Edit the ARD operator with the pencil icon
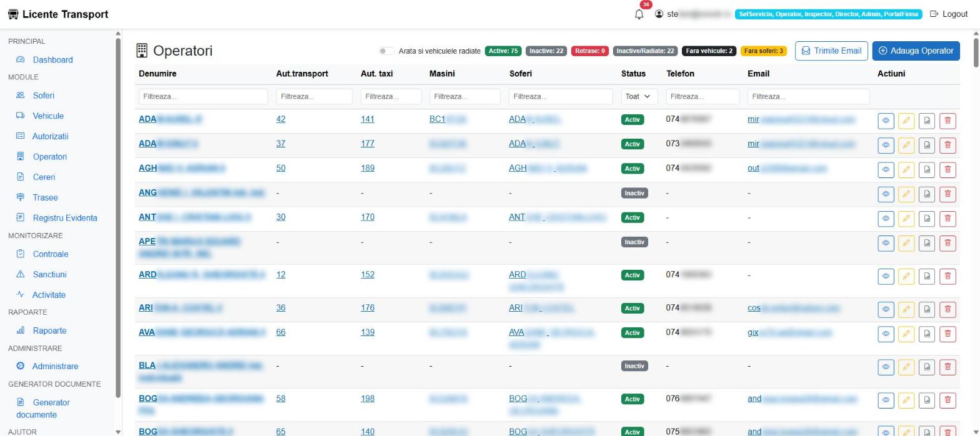Viewport: 980px width, 436px height. coord(906,276)
